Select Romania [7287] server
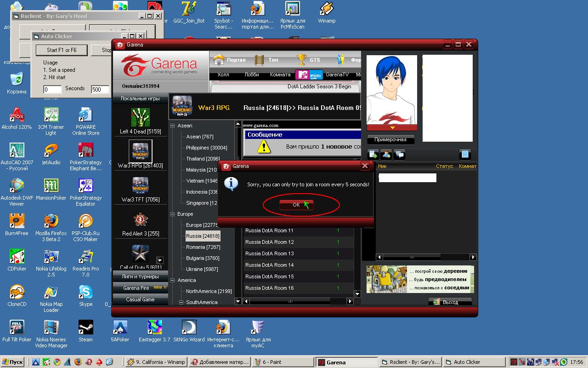The height and width of the screenshot is (368, 588). [203, 247]
